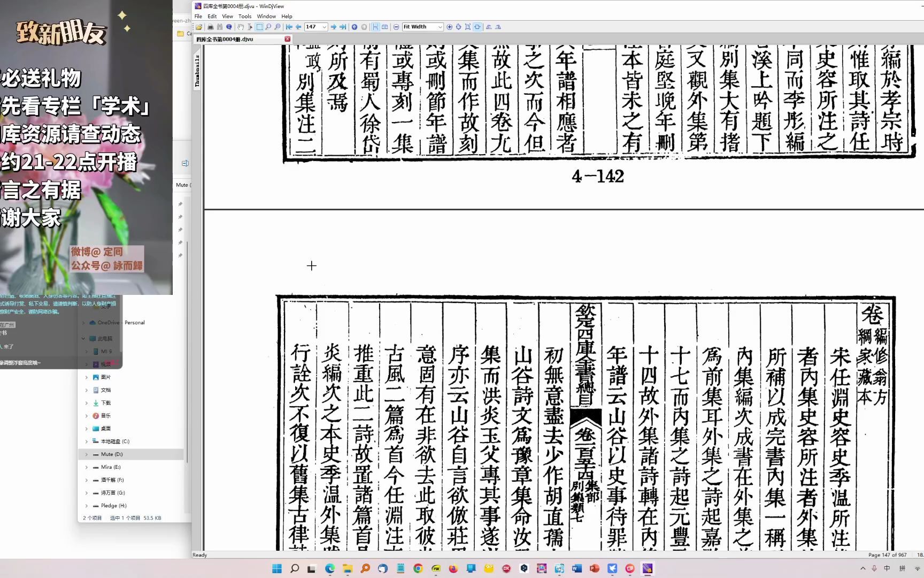The width and height of the screenshot is (924, 578).
Task: Open Find with the binoculars icon
Action: tap(220, 27)
